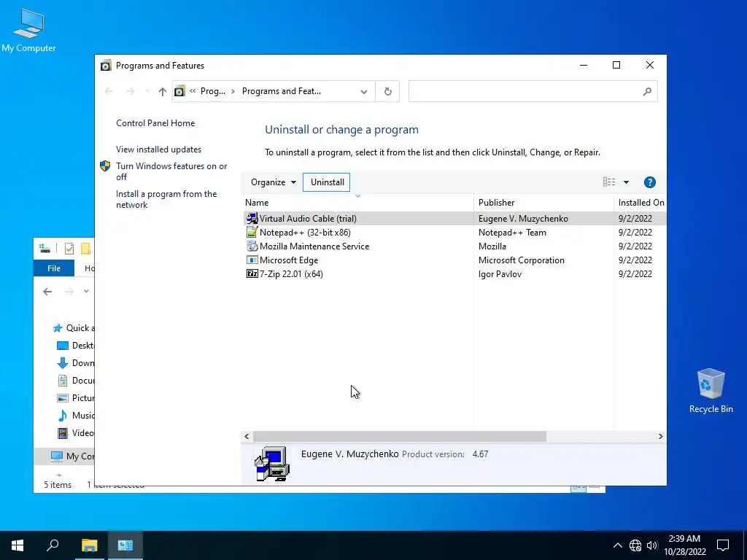Select Documents folder in Explorer sidebar
The height and width of the screenshot is (560, 747).
click(75, 381)
